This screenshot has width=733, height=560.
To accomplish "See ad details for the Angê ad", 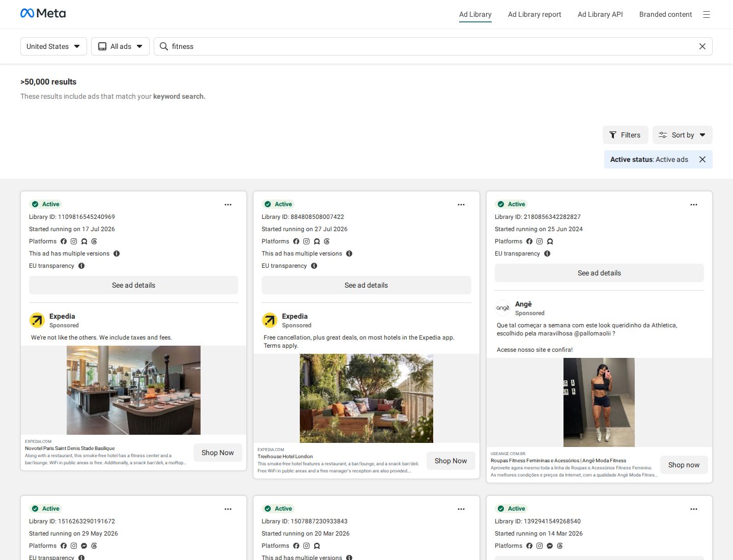I will (599, 273).
